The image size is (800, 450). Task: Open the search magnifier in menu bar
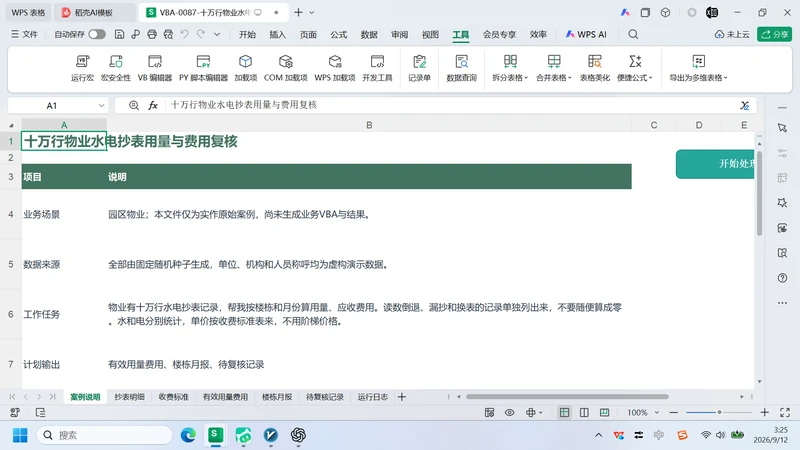(x=633, y=34)
